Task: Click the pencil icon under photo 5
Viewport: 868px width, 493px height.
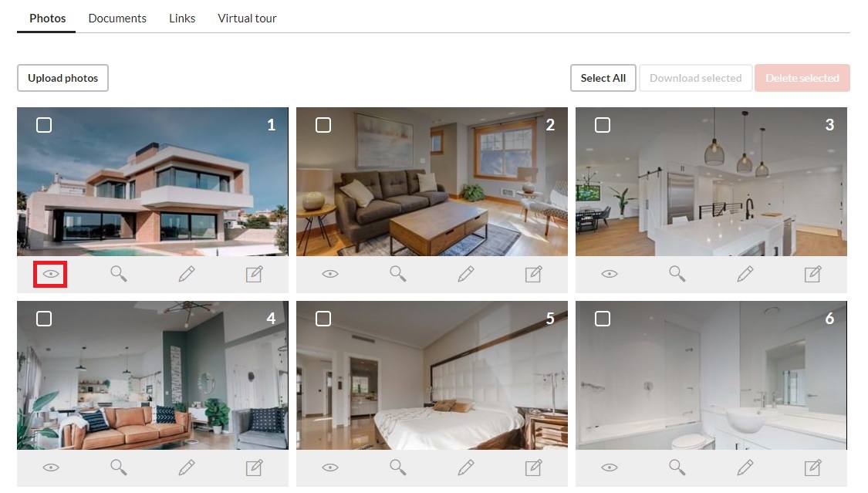Action: click(465, 468)
